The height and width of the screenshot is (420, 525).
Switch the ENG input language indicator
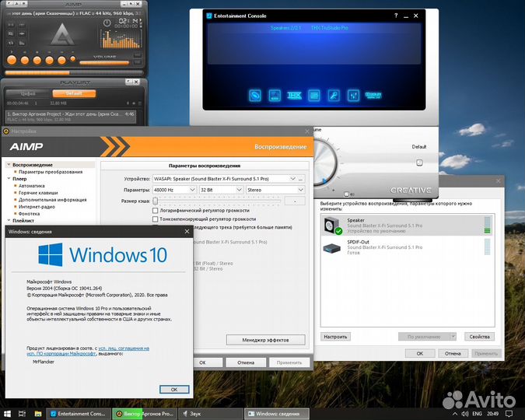coord(477,414)
